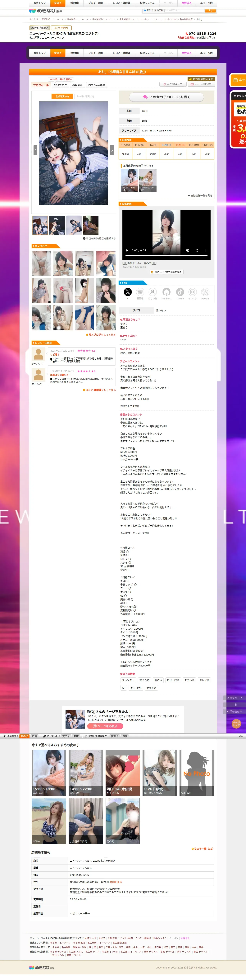Click the pink ページをみたよ button
This screenshot has width=246, height=980.
(x=105, y=726)
